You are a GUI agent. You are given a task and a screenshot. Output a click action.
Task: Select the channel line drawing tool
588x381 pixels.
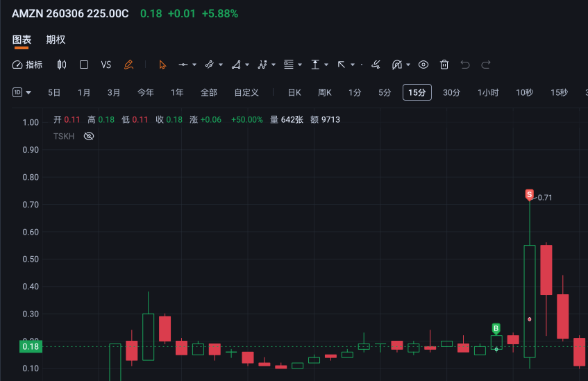210,65
